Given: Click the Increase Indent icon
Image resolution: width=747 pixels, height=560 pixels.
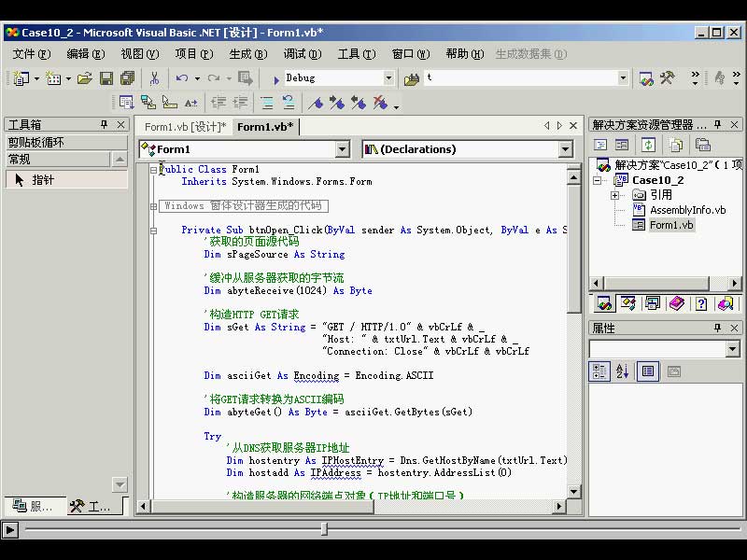Looking at the screenshot, I should [x=240, y=102].
